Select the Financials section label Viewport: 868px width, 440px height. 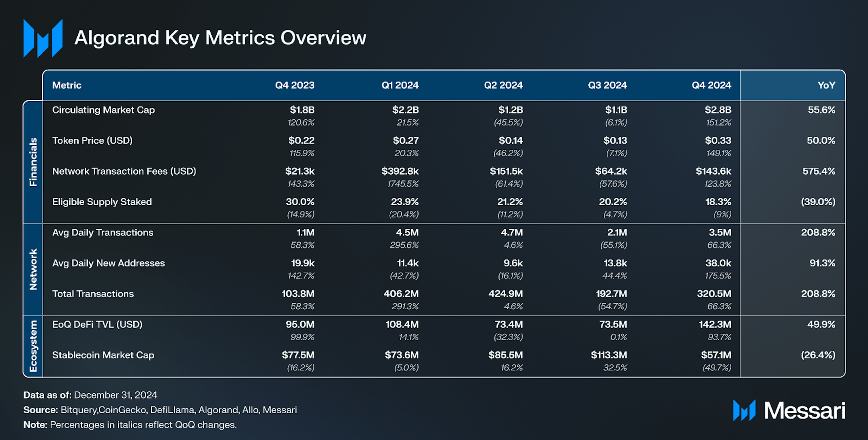(33, 162)
